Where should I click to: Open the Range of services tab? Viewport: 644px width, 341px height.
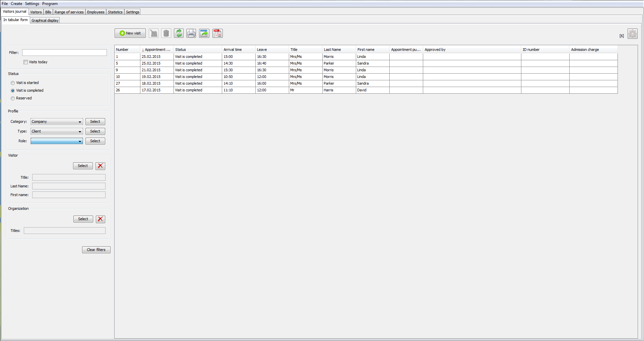pos(69,12)
